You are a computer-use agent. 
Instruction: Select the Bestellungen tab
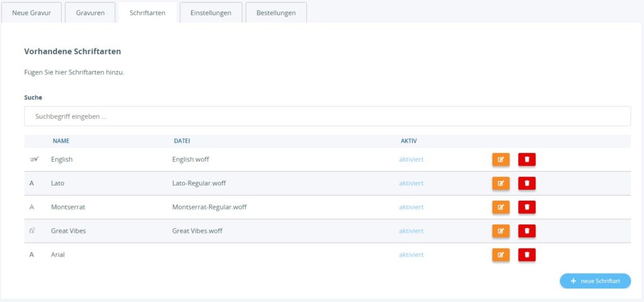(276, 13)
